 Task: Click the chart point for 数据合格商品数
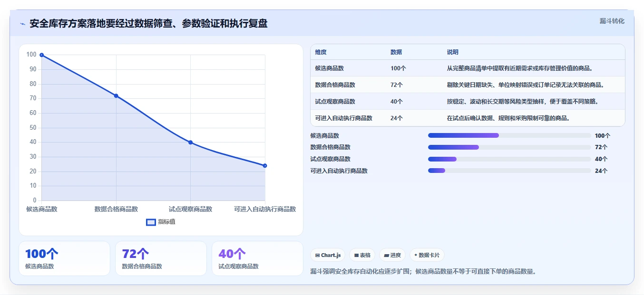[116, 96]
